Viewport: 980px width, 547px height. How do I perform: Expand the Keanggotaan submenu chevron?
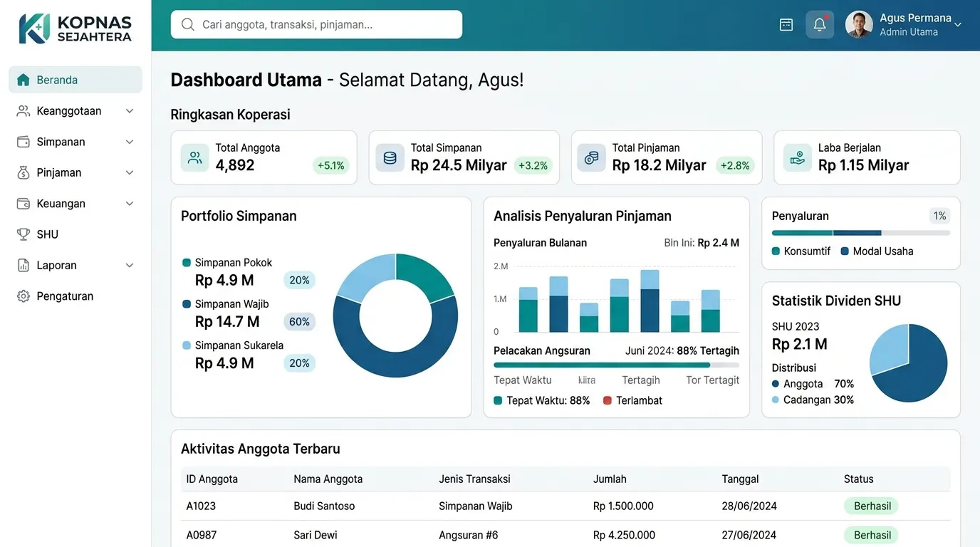130,111
